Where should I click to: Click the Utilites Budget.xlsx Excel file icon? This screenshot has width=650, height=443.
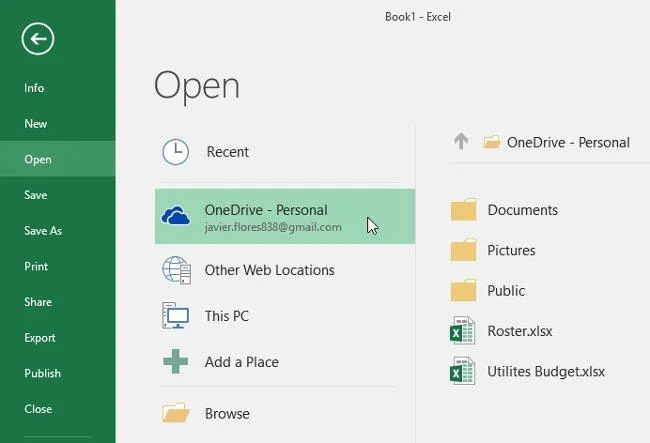(x=463, y=371)
